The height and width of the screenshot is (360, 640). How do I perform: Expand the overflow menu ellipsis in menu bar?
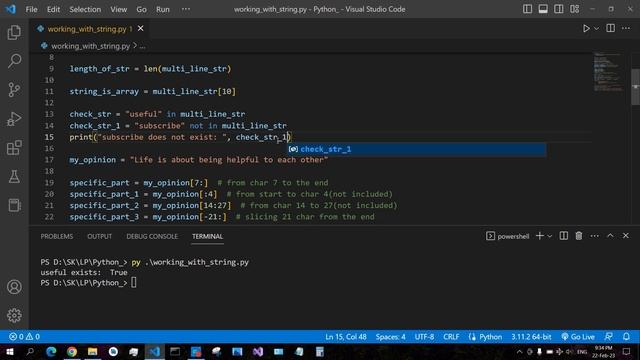(x=186, y=9)
